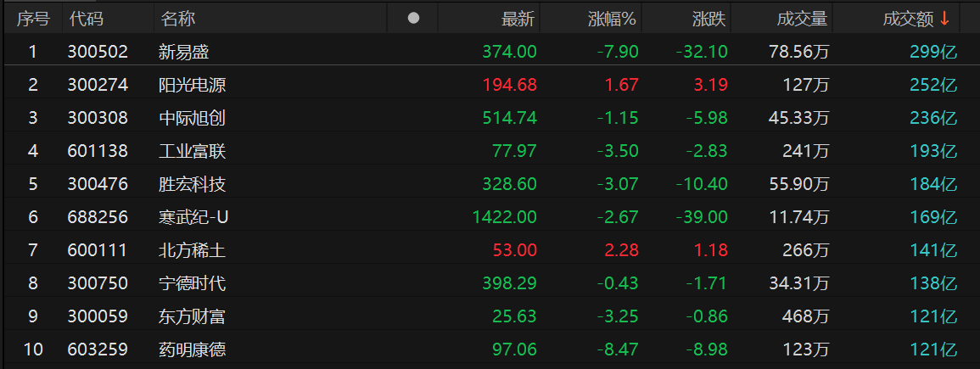Select the stock 宁德时代
The height and width of the screenshot is (369, 980).
click(192, 283)
